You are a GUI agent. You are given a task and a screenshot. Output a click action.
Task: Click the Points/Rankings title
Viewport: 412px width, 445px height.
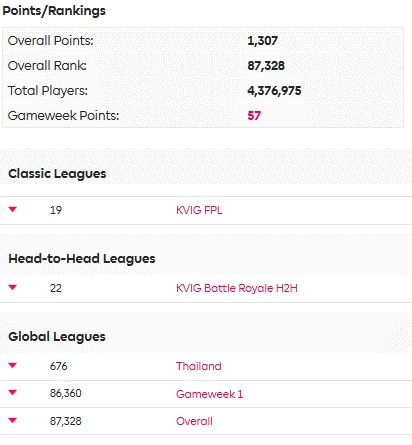click(54, 11)
